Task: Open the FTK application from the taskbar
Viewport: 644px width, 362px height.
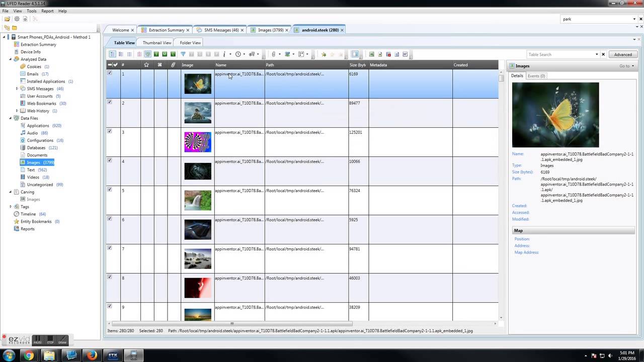Action: click(113, 355)
